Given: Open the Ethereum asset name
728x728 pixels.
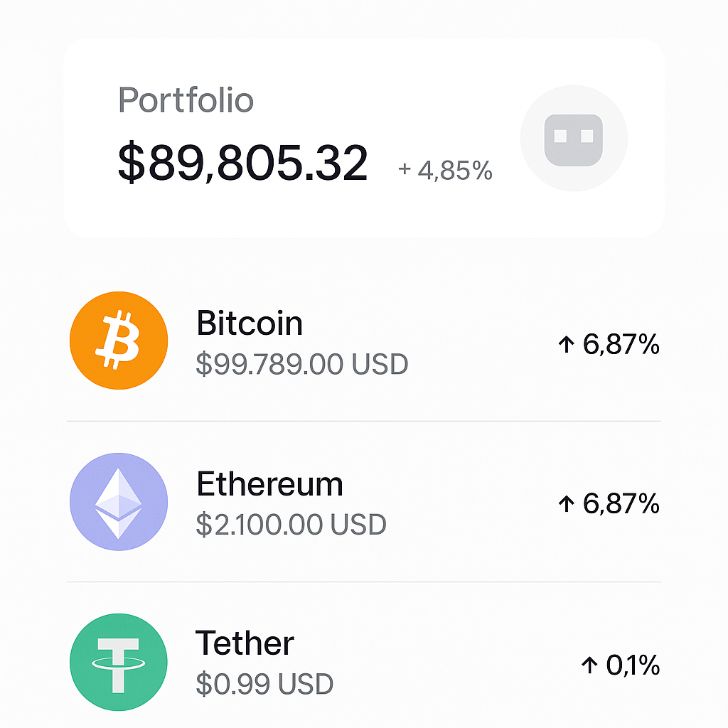Looking at the screenshot, I should coord(269,483).
